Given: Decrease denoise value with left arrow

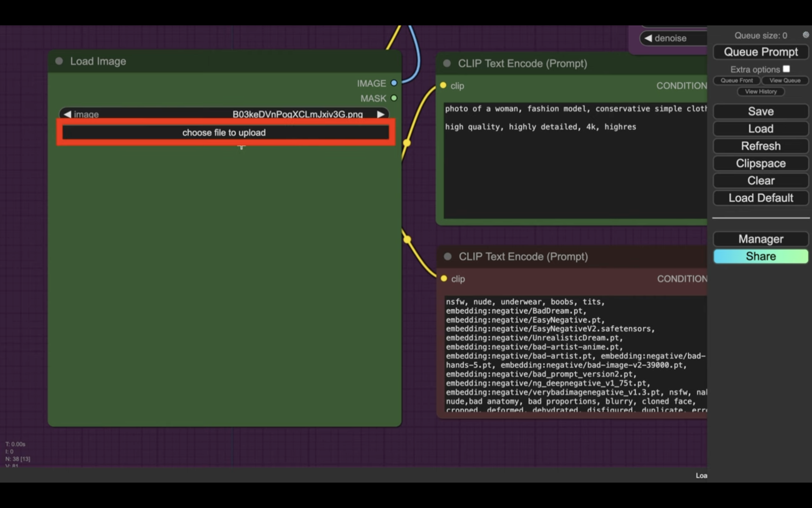Looking at the screenshot, I should tap(648, 38).
